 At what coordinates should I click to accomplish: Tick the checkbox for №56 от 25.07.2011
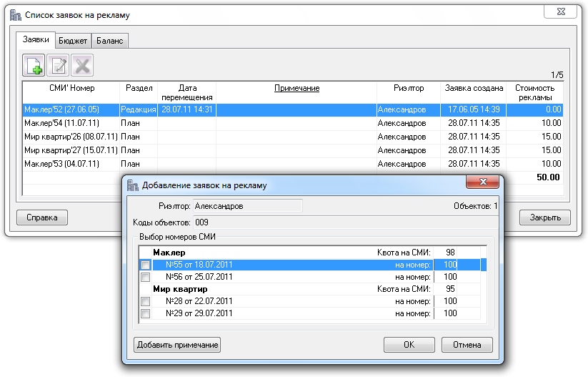[x=146, y=277]
